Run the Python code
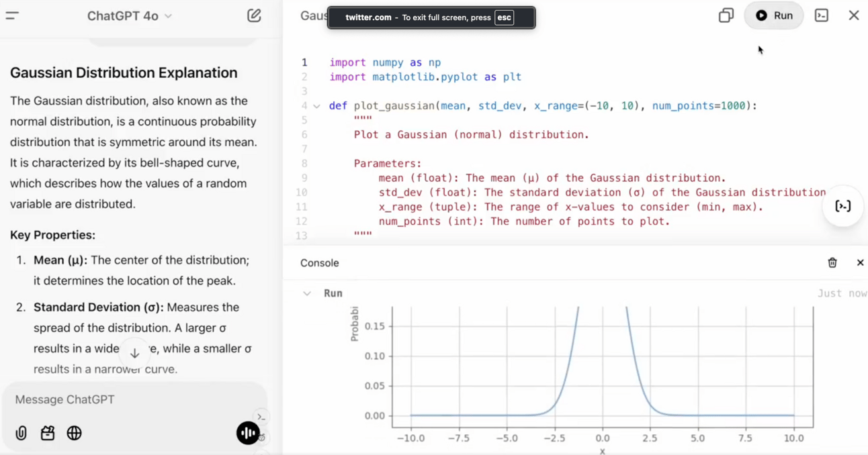868x455 pixels. click(x=774, y=15)
